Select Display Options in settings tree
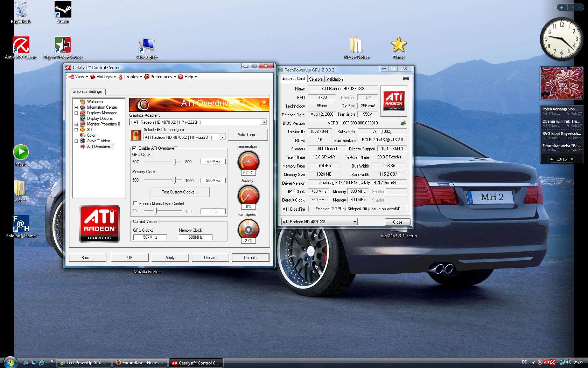This screenshot has height=368, width=588. [x=100, y=118]
